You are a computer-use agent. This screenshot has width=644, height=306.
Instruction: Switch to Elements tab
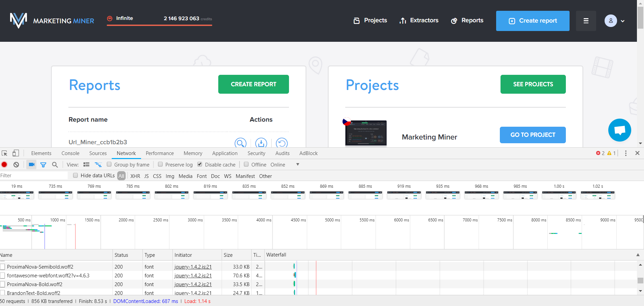pyautogui.click(x=41, y=153)
